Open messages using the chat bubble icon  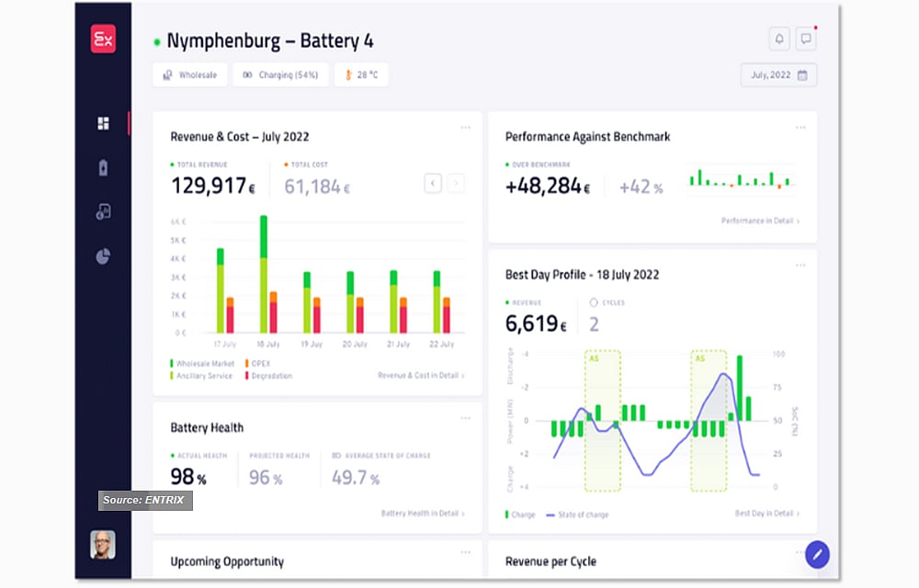(806, 38)
